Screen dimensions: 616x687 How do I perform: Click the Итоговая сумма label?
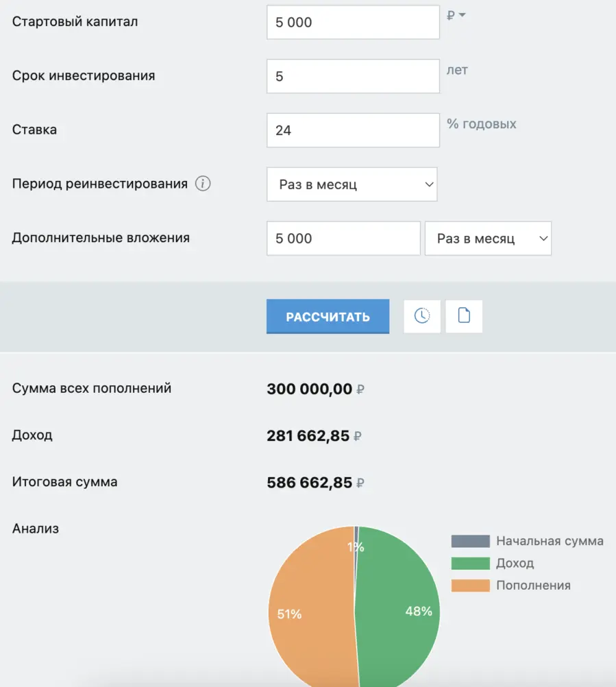coord(65,482)
